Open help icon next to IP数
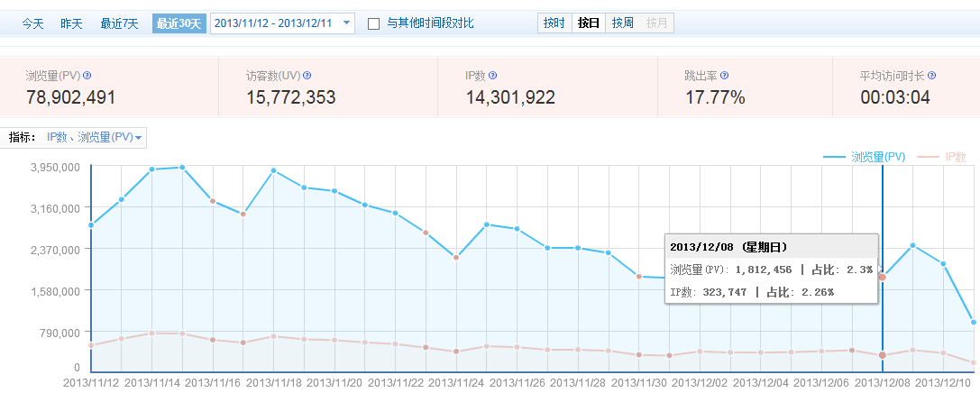The height and width of the screenshot is (393, 980). point(493,75)
